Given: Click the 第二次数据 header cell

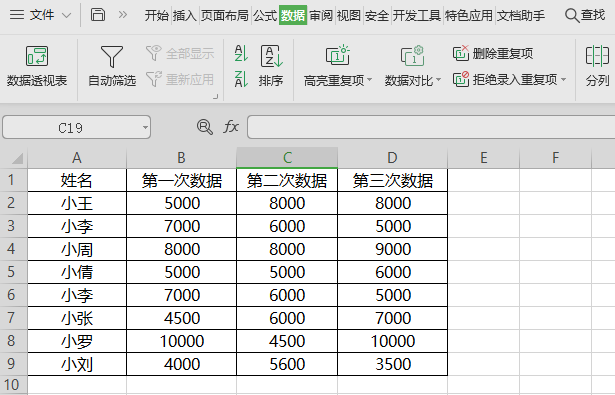Looking at the screenshot, I should [287, 180].
